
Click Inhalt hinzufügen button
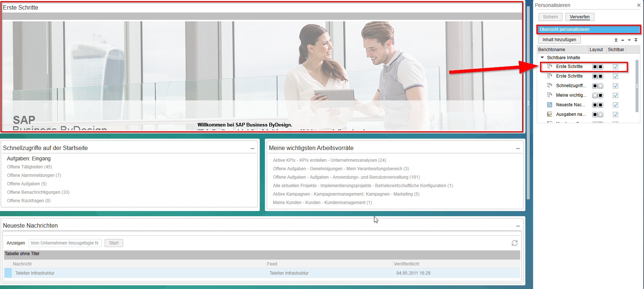coord(560,40)
